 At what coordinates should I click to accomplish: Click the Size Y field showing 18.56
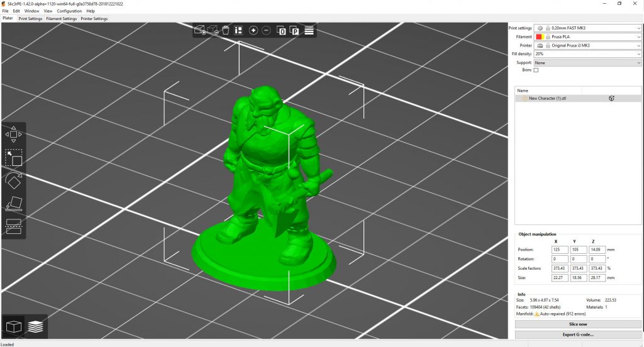point(579,278)
